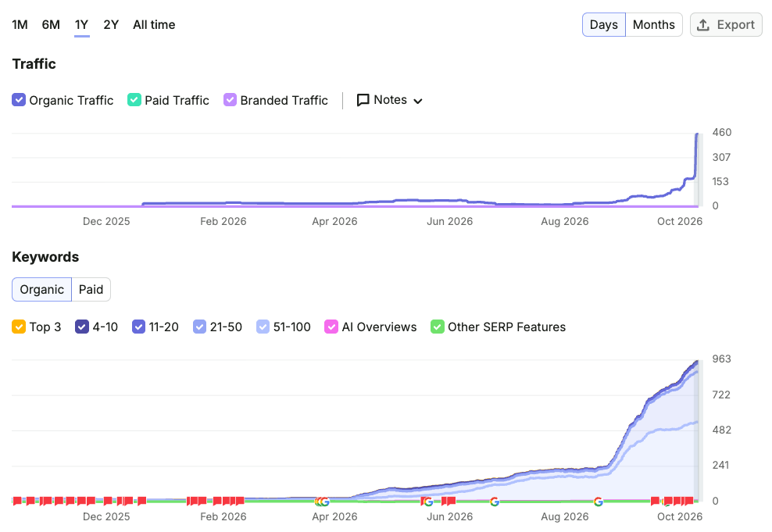Click the 722 label on Keywords axis
Screen dimensions: 772x532
[x=721, y=395]
